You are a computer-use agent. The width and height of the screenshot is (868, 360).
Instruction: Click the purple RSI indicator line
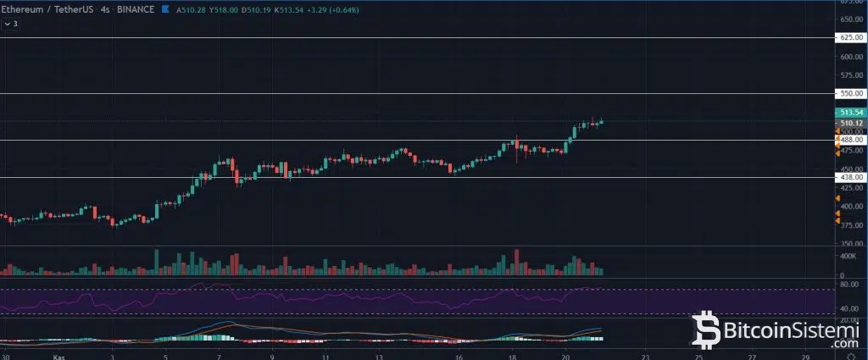(339, 300)
